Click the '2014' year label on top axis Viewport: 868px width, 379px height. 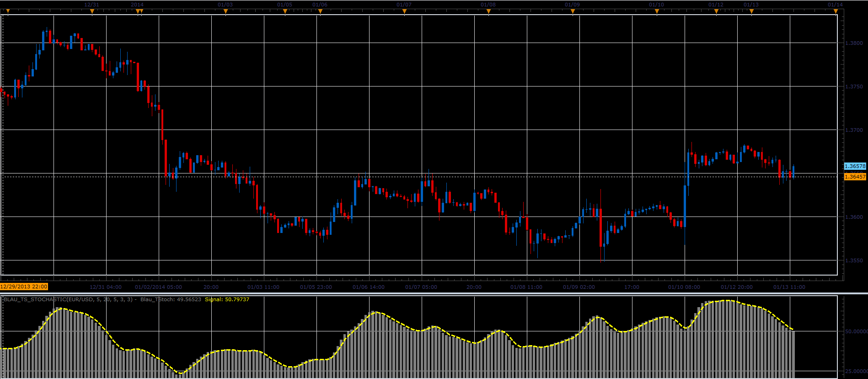(x=137, y=5)
